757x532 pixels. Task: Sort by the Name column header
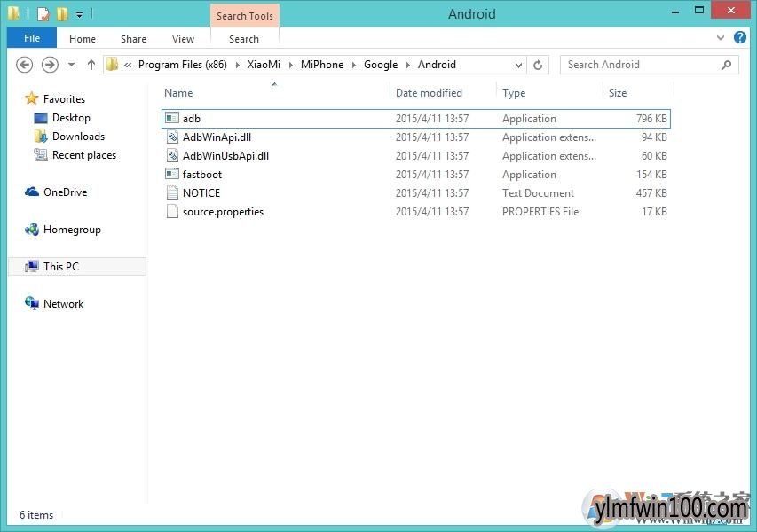(178, 92)
